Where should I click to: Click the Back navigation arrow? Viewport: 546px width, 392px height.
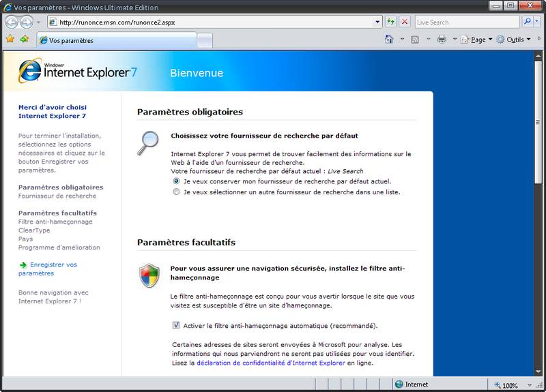(x=12, y=22)
